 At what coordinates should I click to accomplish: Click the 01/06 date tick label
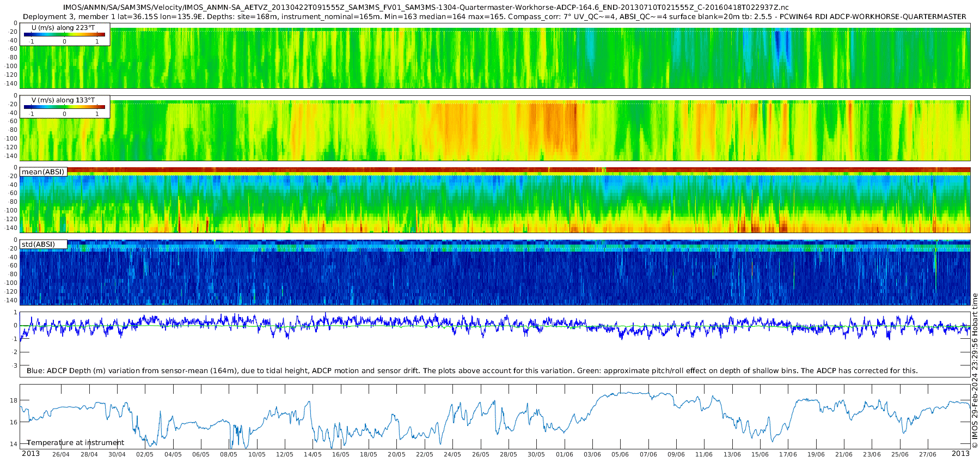(565, 454)
